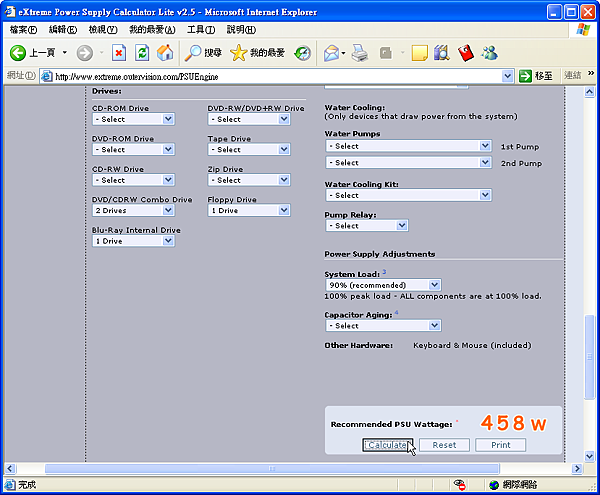The height and width of the screenshot is (495, 600).
Task: Open the System Load dropdown
Action: tap(383, 285)
